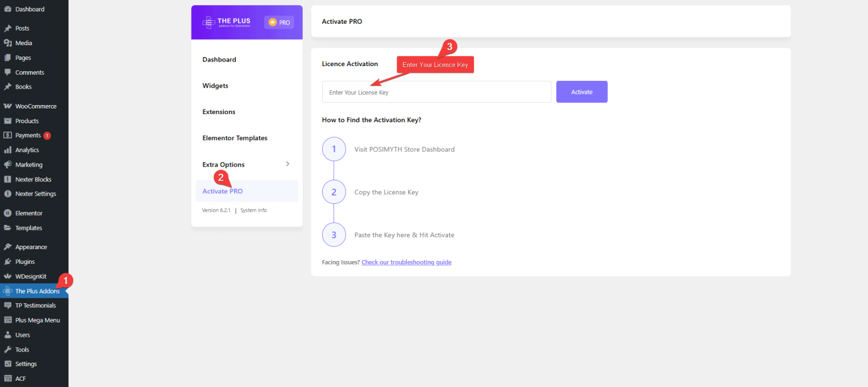Open the Elementor Templates section
The height and width of the screenshot is (387, 868).
click(235, 138)
